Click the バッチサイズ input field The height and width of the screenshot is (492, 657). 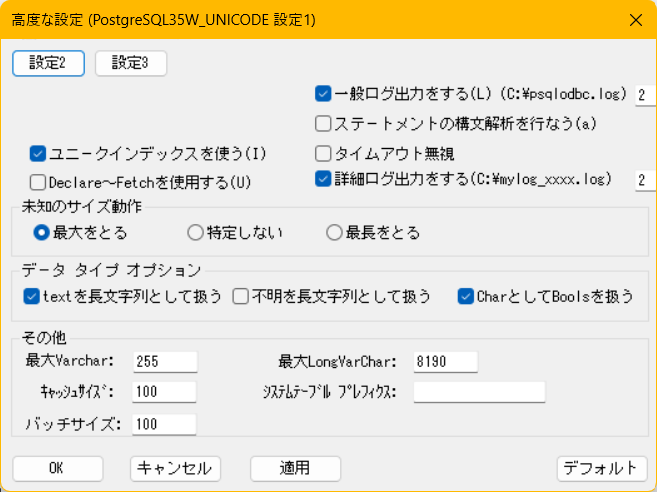[164, 425]
